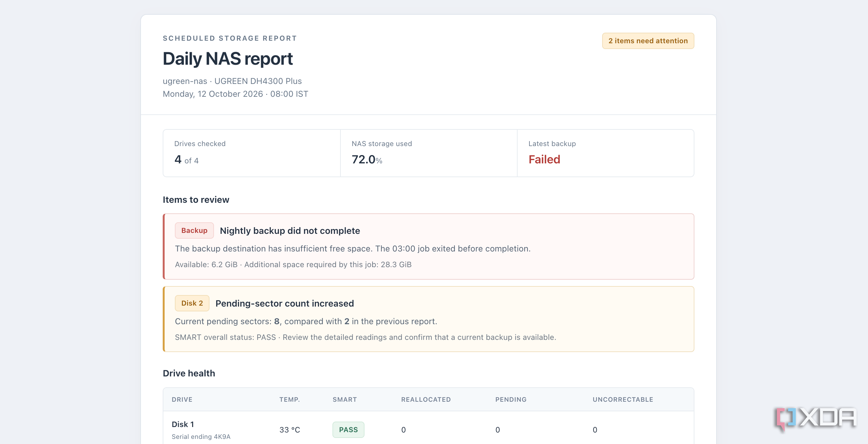Click the 'REALLOCATED' column header
The image size is (868, 444).
click(x=426, y=399)
